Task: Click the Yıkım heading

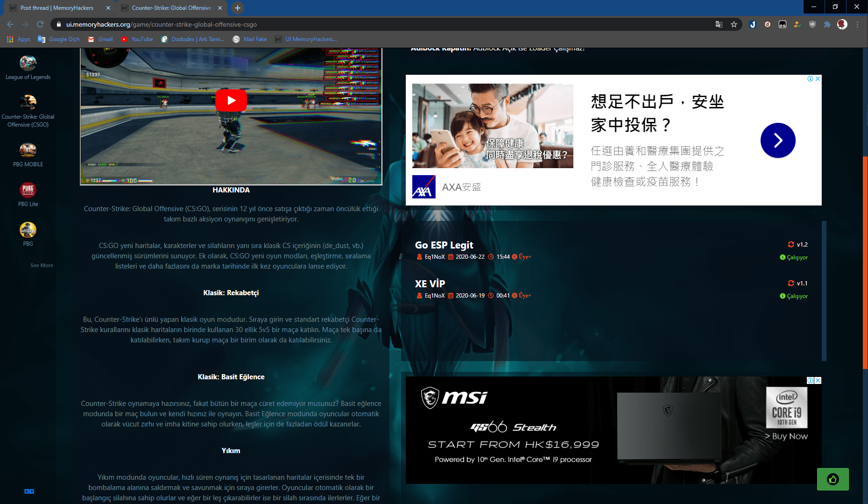Action: click(231, 451)
